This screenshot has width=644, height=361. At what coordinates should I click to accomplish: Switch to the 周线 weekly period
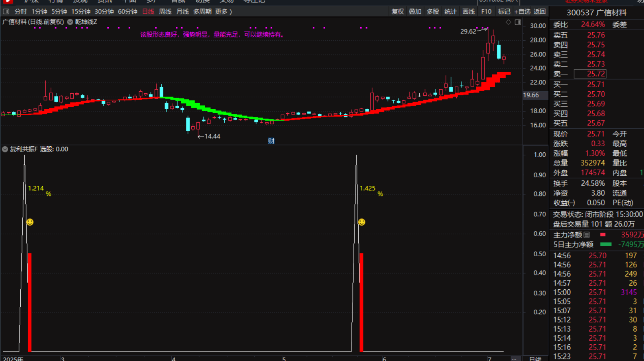tap(165, 11)
